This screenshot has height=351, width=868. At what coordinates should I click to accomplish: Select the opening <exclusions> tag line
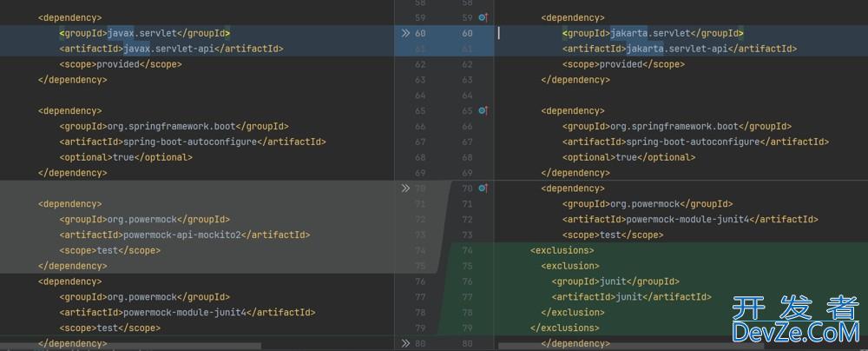(562, 250)
